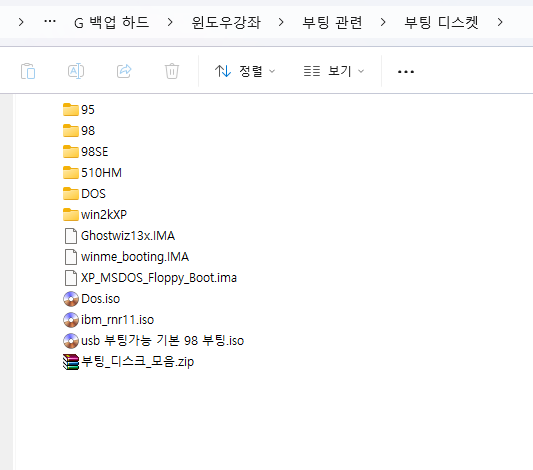
Task: Click the folder name 98
Action: (x=88, y=131)
